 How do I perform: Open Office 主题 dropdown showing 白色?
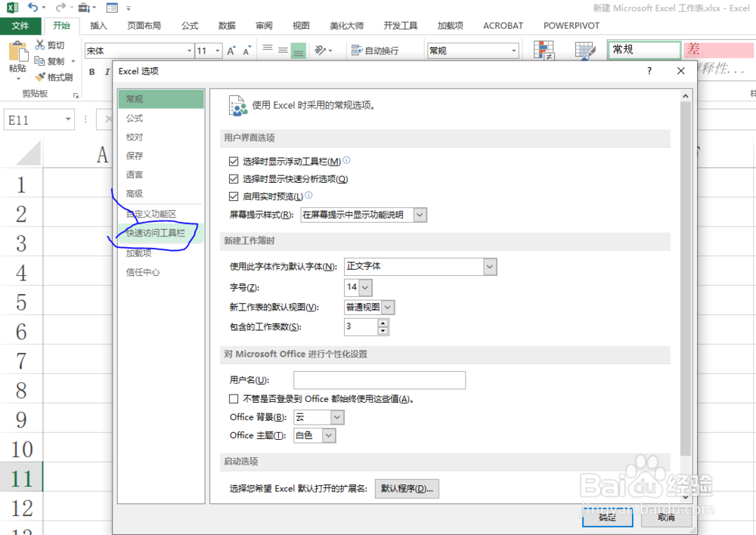tap(328, 435)
